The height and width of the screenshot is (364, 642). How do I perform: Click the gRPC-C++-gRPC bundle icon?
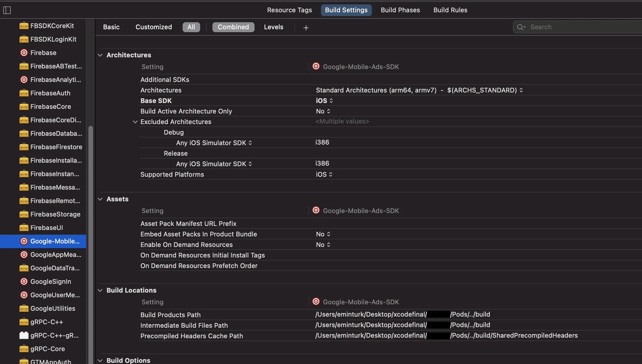24,335
